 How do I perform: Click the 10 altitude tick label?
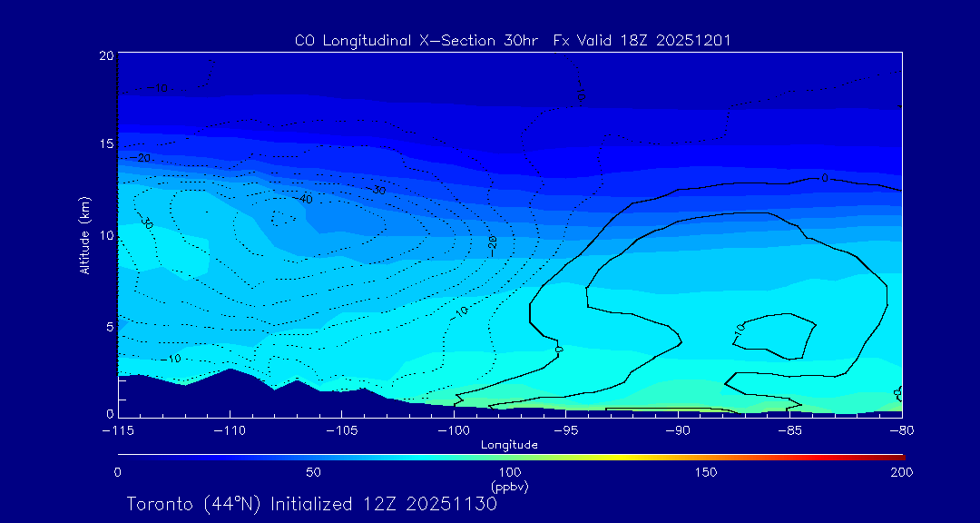click(106, 235)
